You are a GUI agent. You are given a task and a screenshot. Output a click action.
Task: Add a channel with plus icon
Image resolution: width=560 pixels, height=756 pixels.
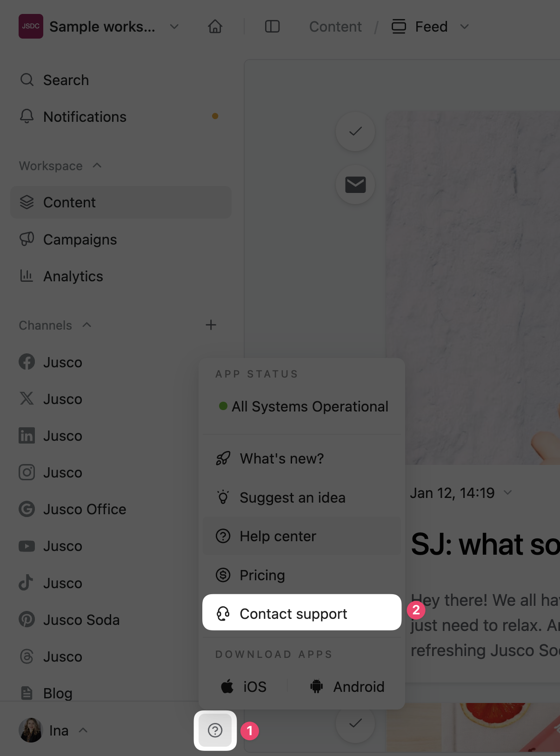[x=211, y=325]
